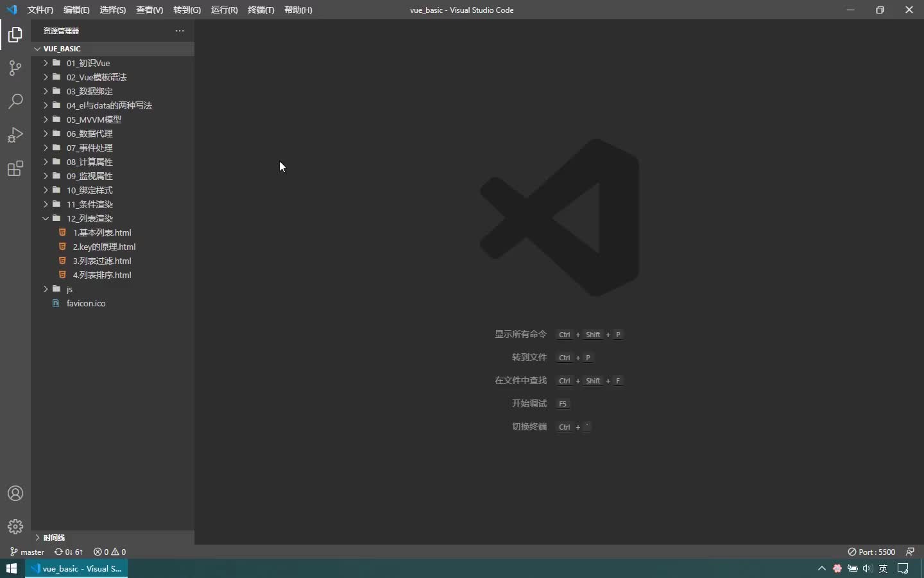Open the Run and Debug view
This screenshot has width=924, height=578.
tap(15, 135)
